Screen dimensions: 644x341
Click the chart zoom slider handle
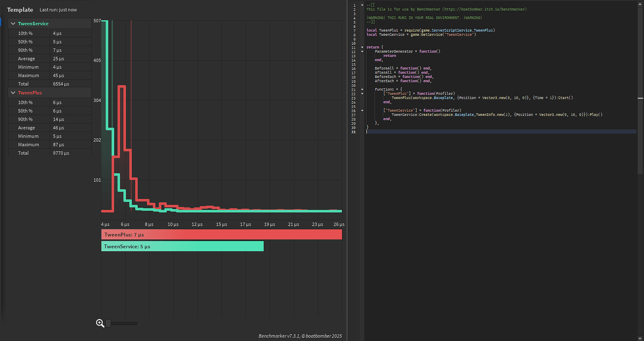click(x=108, y=323)
